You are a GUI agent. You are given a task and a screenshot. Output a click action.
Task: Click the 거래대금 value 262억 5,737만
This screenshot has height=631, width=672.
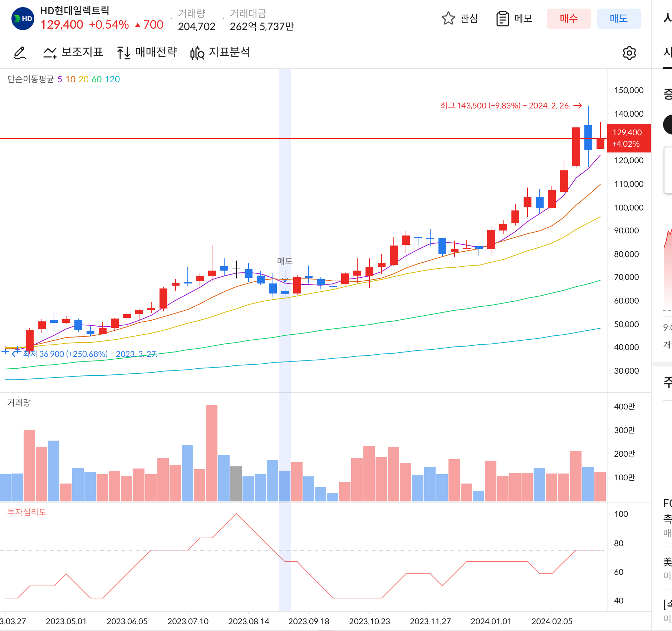[262, 26]
